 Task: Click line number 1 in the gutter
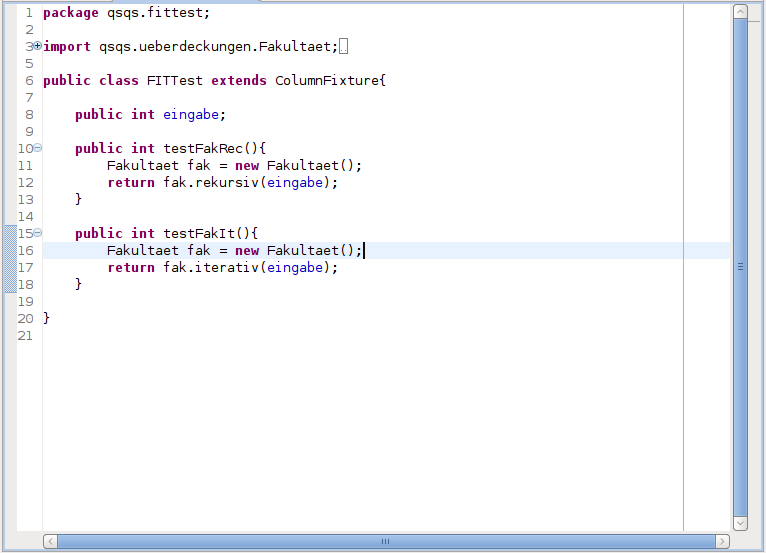tap(29, 13)
